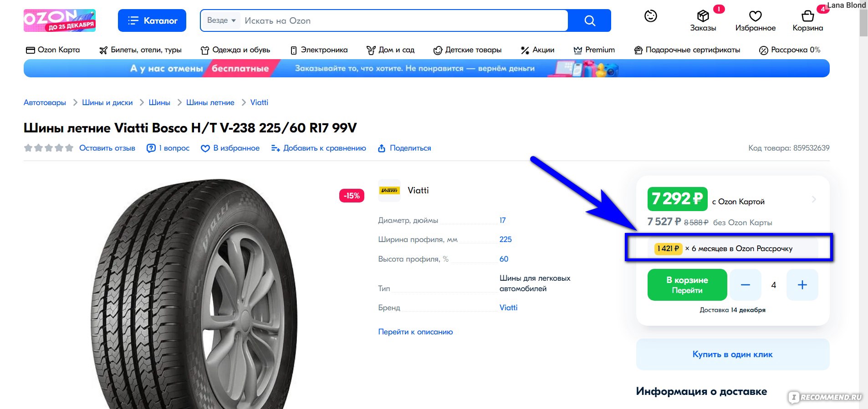Click the 7 292 ₽ Ozon Card price
Image resolution: width=868 pixels, height=409 pixels.
pyautogui.click(x=678, y=199)
